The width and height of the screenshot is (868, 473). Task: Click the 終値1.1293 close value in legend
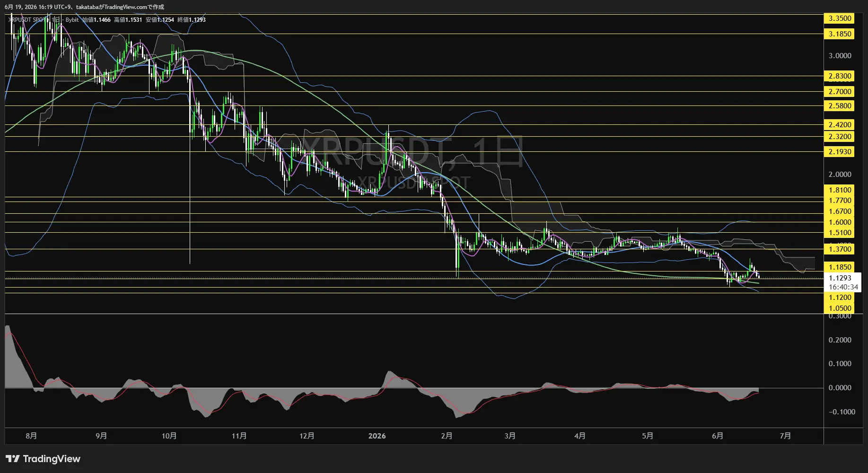192,20
